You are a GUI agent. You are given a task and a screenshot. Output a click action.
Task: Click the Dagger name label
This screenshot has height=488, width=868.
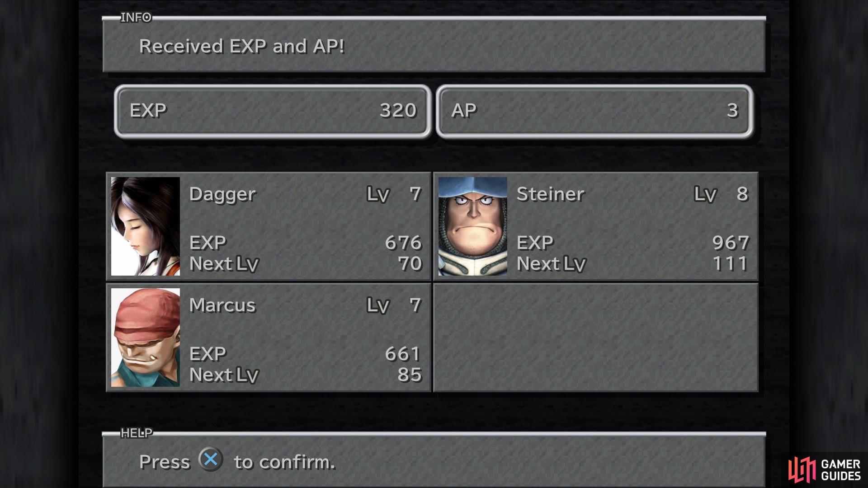coord(222,195)
